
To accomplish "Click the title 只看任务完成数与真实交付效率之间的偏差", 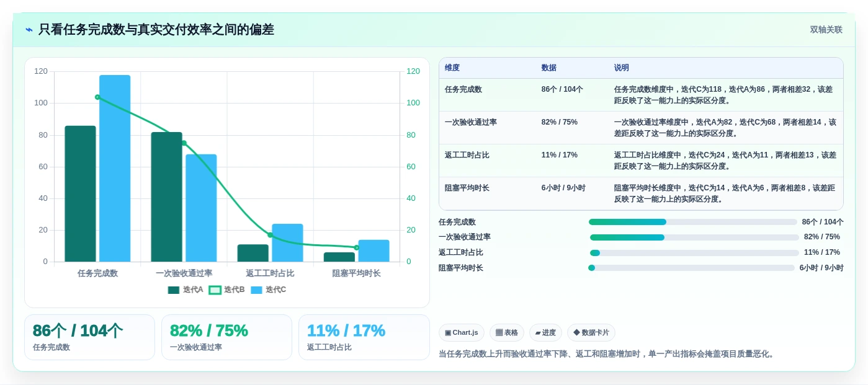I will tap(156, 30).
